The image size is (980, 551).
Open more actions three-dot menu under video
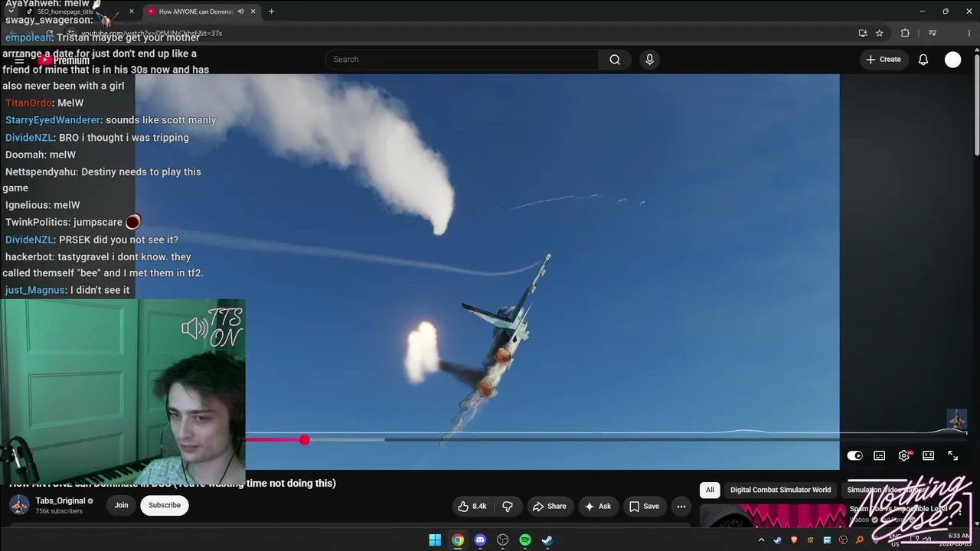pyautogui.click(x=681, y=506)
